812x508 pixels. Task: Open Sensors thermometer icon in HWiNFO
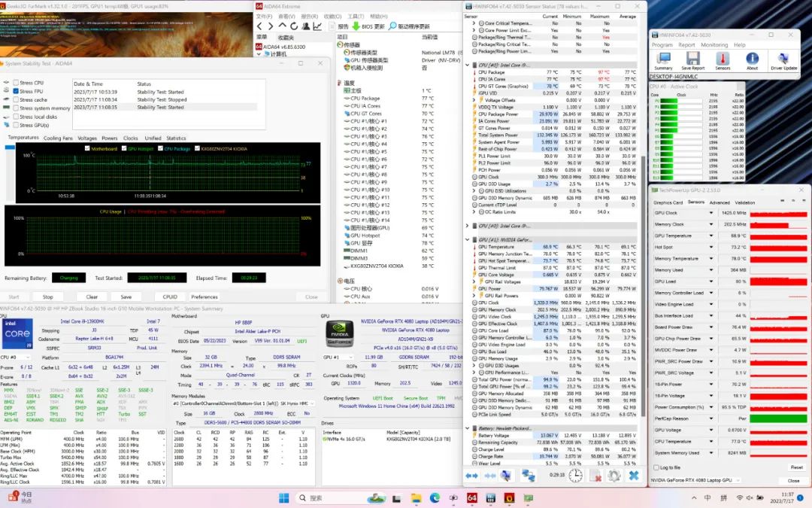[723, 58]
